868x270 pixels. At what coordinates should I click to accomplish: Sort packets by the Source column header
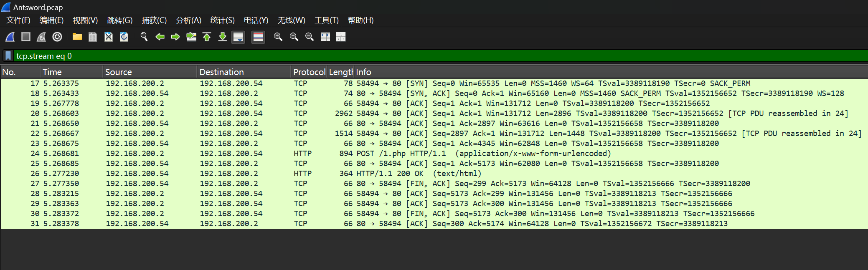click(x=118, y=72)
